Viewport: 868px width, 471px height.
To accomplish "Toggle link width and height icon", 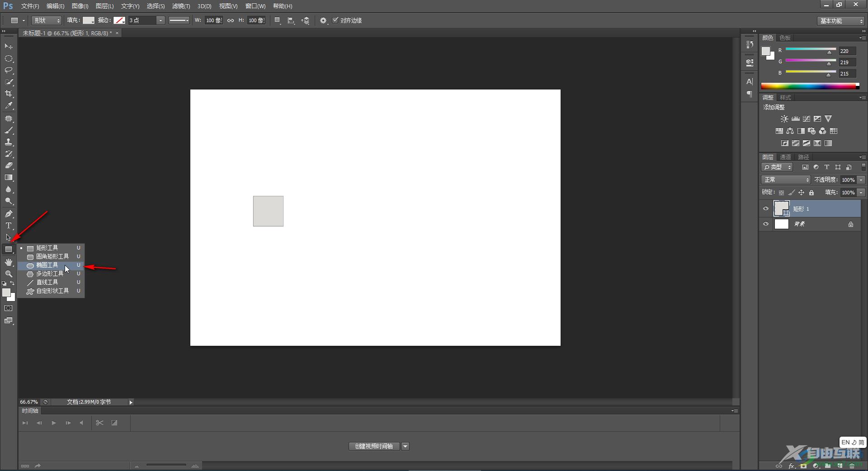I will tap(231, 20).
